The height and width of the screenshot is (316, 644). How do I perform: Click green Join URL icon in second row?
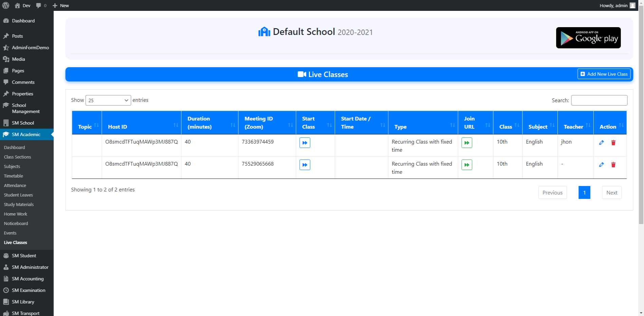(x=466, y=165)
